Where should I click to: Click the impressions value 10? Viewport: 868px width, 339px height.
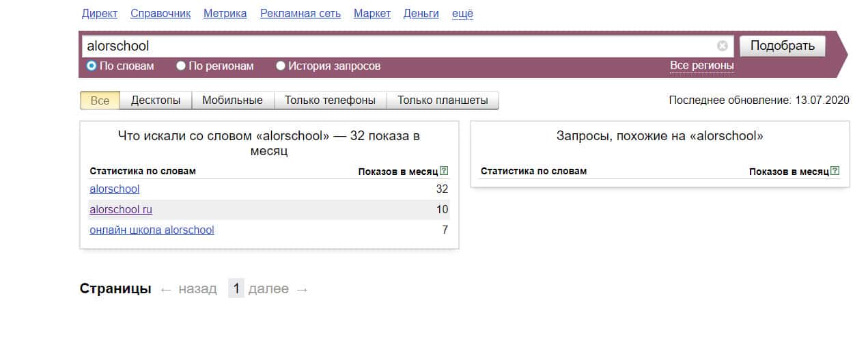[x=442, y=209]
